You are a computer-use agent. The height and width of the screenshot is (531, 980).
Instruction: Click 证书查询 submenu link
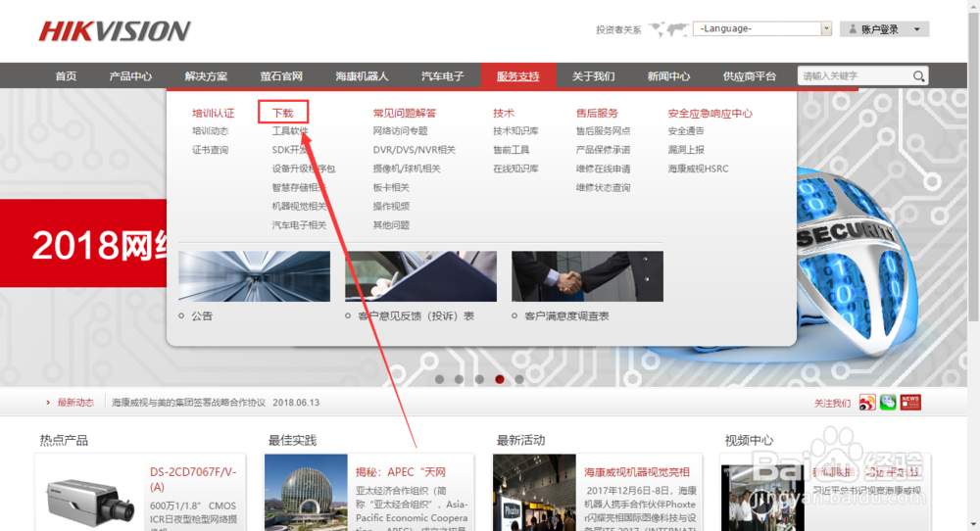tap(210, 150)
